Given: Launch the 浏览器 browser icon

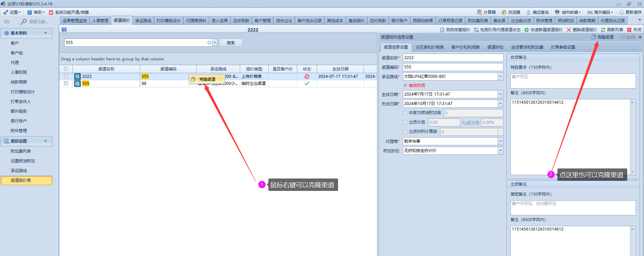Looking at the screenshot, I should [504, 12].
